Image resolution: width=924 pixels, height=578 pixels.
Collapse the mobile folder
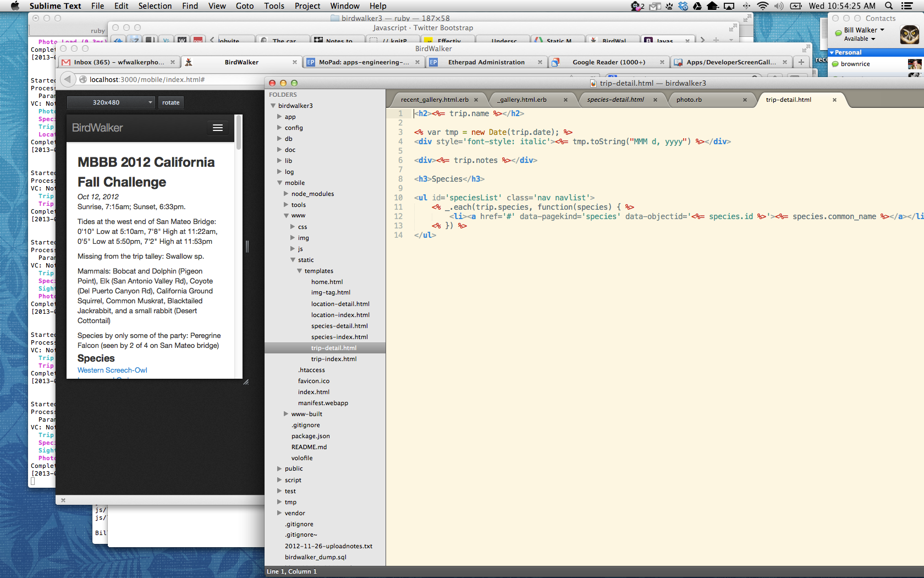click(x=279, y=183)
